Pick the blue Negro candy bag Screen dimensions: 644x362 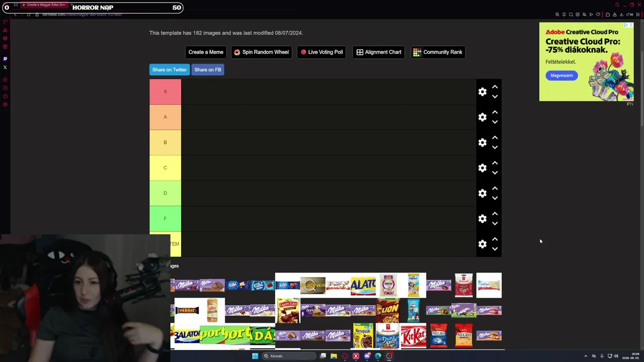point(439,336)
